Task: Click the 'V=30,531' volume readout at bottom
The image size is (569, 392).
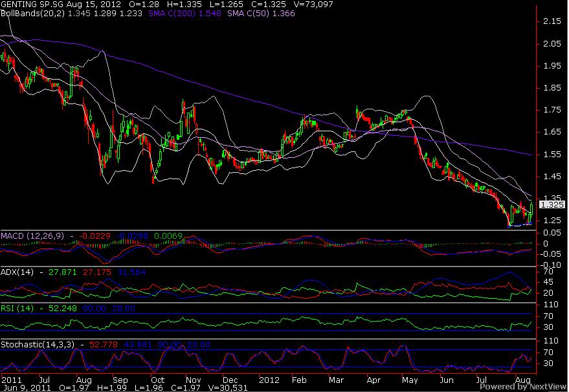Action: 229,388
